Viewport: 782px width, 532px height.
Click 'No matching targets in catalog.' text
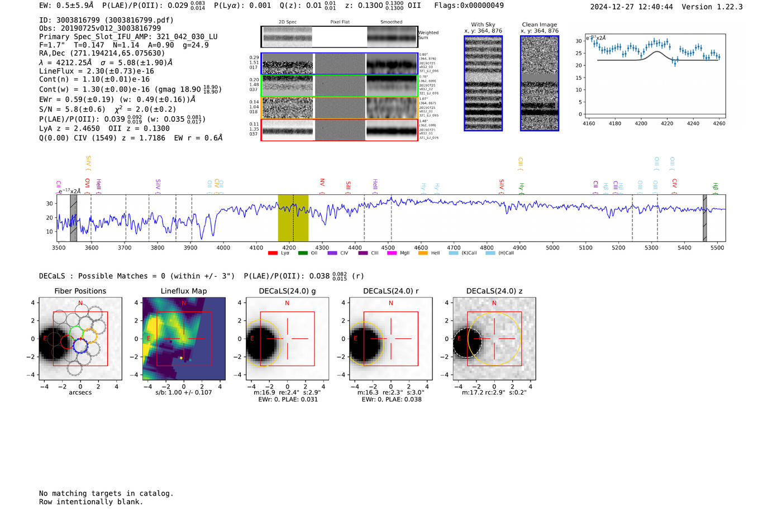pyautogui.click(x=106, y=493)
